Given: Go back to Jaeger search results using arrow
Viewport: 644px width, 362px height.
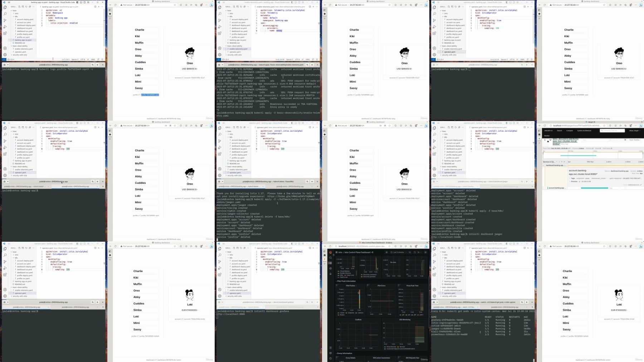Looking at the screenshot, I should (545, 140).
